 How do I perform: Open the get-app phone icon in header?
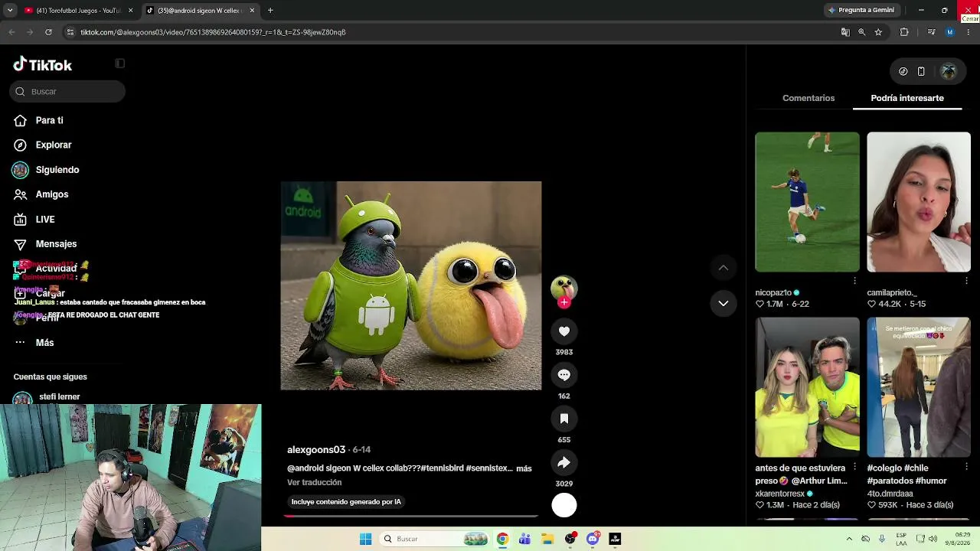pos(921,71)
